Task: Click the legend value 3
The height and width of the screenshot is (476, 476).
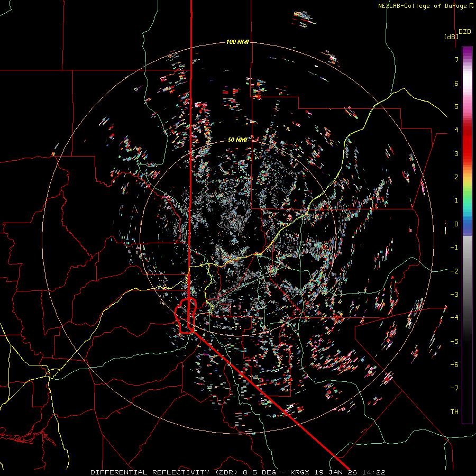Action: pyautogui.click(x=456, y=153)
